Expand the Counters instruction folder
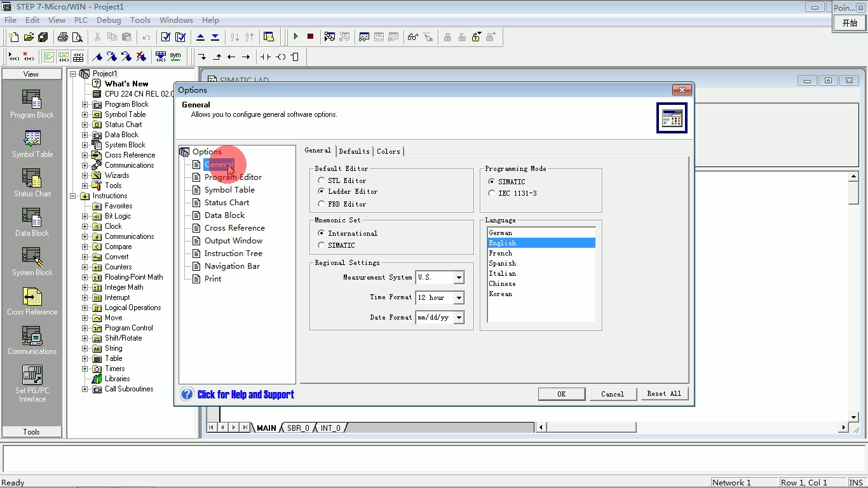Image resolution: width=868 pixels, height=488 pixels. coord(85,267)
